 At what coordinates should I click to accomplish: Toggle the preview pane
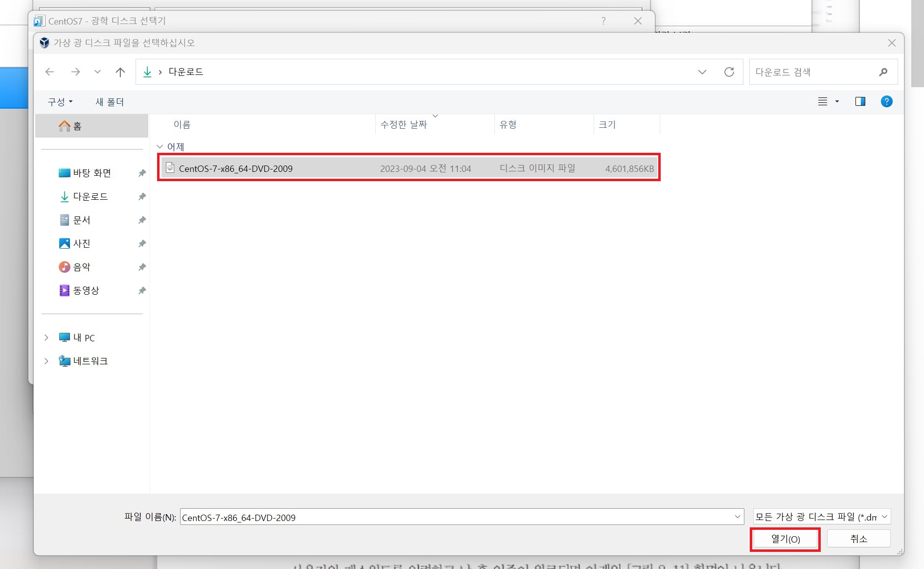pyautogui.click(x=860, y=101)
